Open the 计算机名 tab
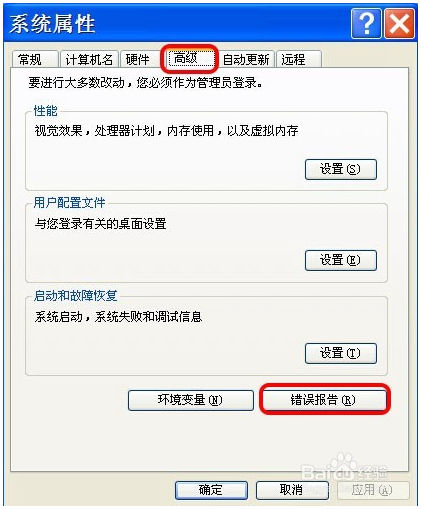 tap(89, 60)
